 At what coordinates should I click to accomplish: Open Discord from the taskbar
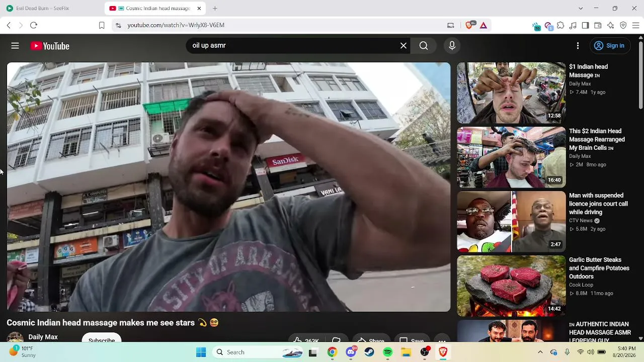[x=351, y=352]
